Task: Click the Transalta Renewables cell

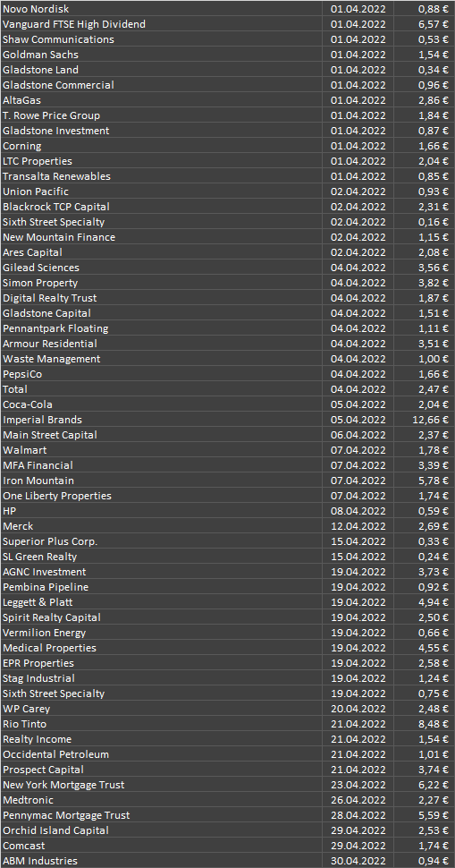Action: coord(162,176)
